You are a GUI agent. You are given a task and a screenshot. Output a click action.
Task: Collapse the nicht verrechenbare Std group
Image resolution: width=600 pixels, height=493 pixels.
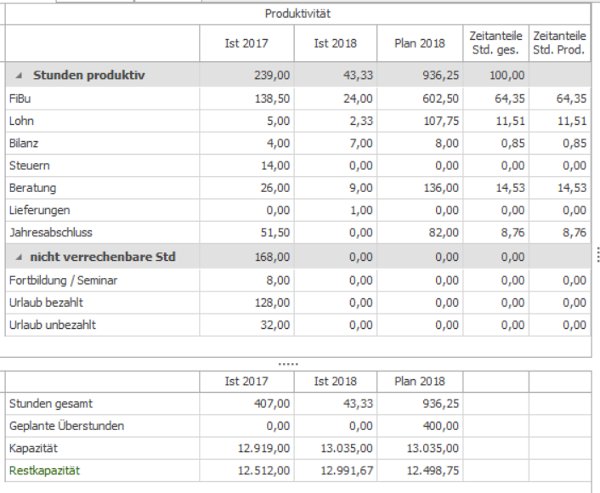19,257
